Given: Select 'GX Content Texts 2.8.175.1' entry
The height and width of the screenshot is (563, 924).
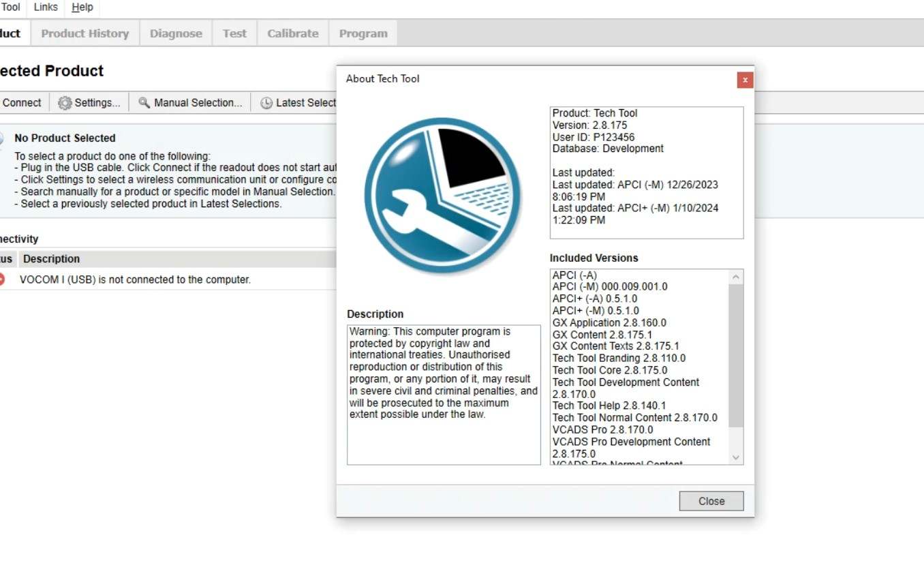Looking at the screenshot, I should click(615, 346).
